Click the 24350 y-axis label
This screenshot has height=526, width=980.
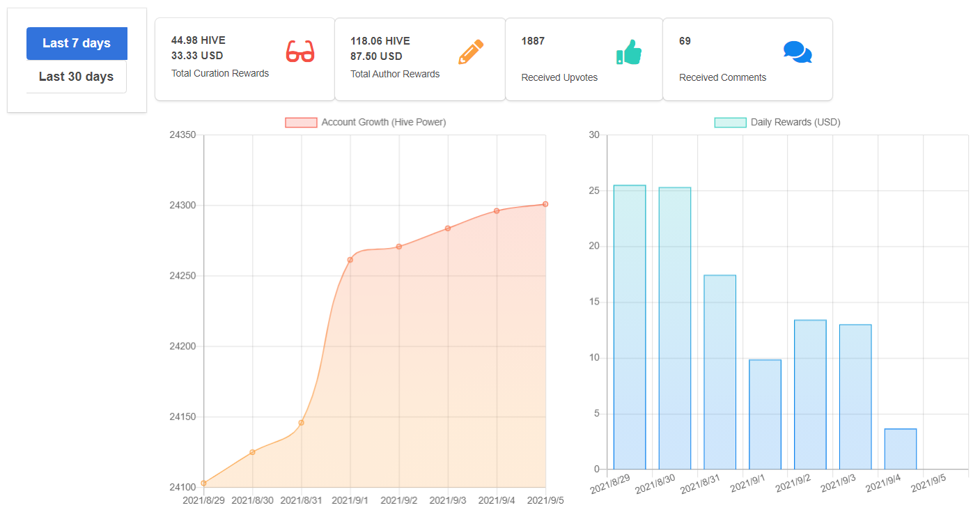click(x=182, y=135)
